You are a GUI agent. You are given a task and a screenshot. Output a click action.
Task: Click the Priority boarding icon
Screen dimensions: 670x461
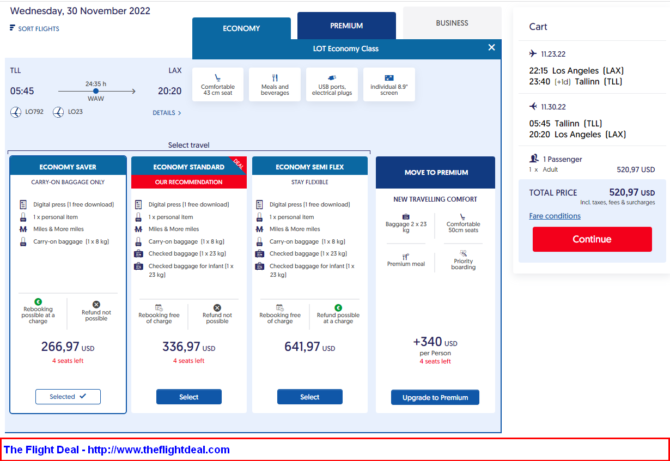click(463, 253)
